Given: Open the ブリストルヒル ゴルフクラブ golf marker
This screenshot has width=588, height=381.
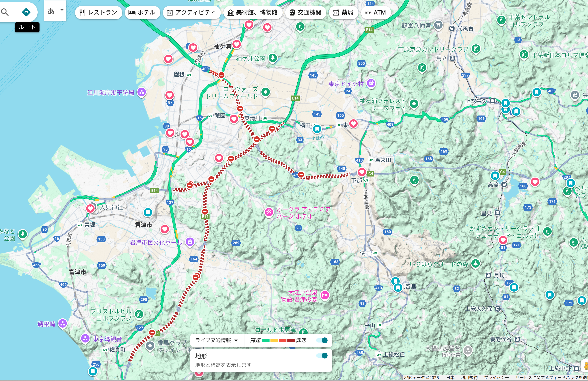Looking at the screenshot, I should point(139,315).
